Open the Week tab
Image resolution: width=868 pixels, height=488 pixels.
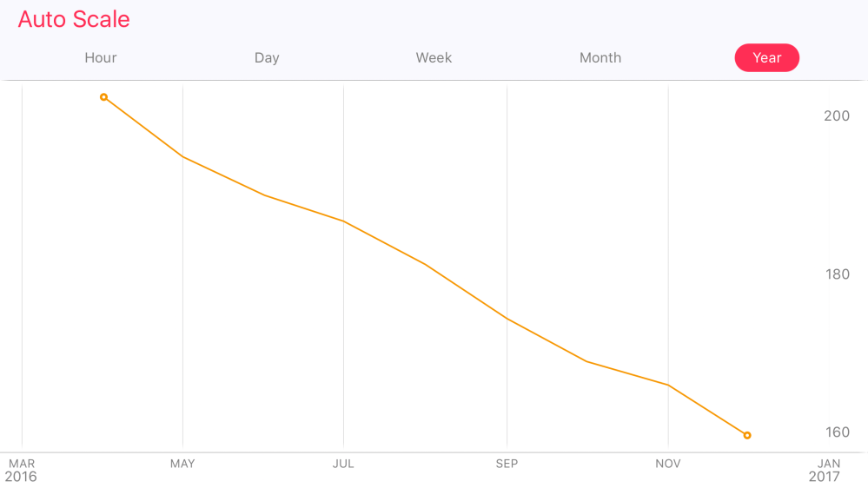coord(434,58)
